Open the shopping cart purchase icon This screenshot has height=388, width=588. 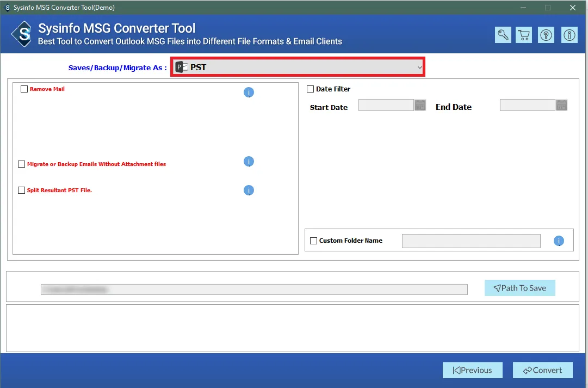point(524,35)
